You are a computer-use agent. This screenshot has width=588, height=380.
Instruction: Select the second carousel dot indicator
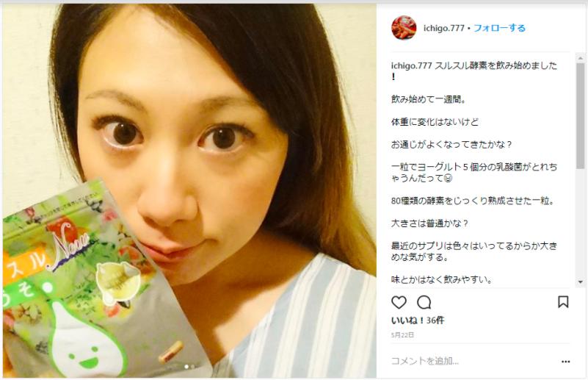193,367
